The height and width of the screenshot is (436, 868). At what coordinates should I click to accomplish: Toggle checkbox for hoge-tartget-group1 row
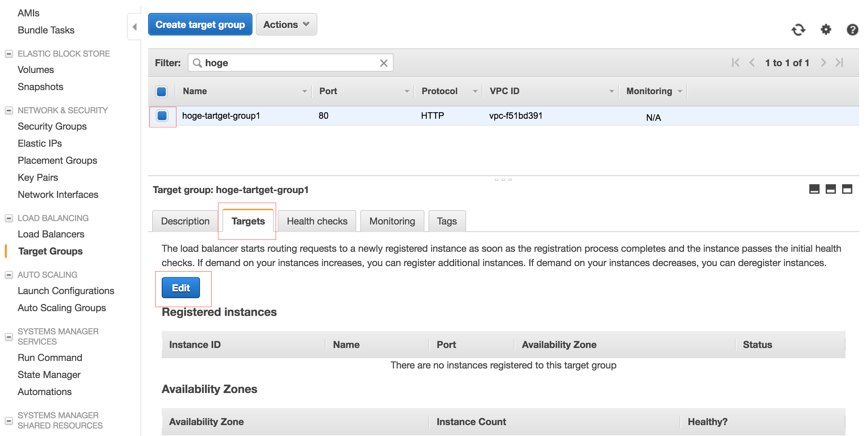162,116
